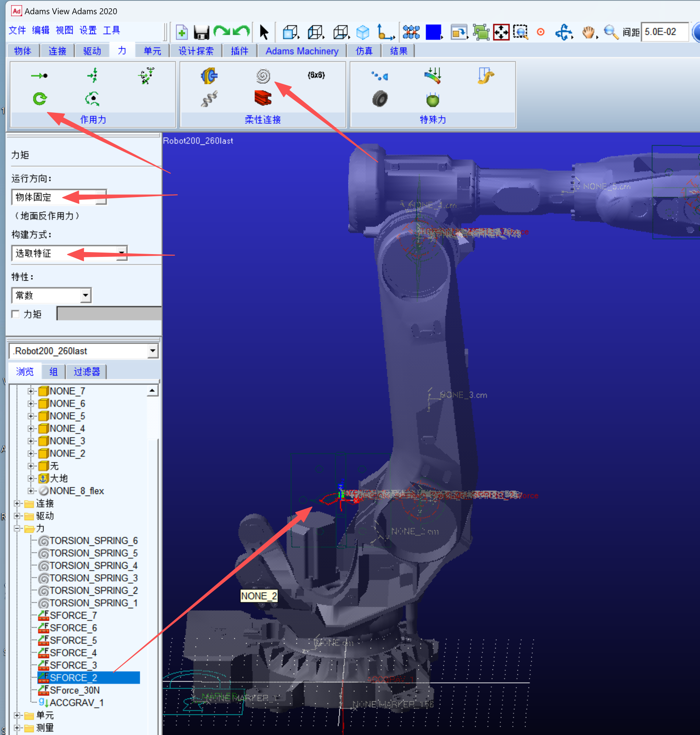
Task: Switch to the 组 browser tab
Action: (53, 372)
